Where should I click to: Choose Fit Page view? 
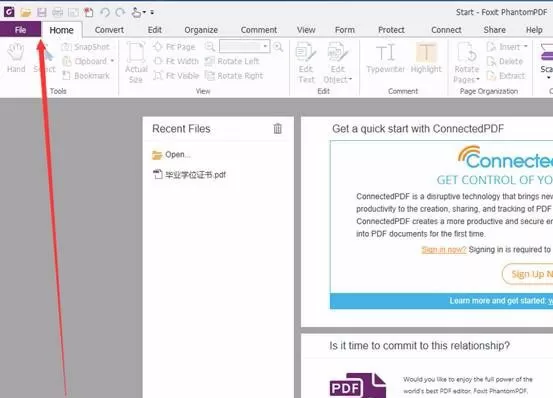[x=174, y=47]
